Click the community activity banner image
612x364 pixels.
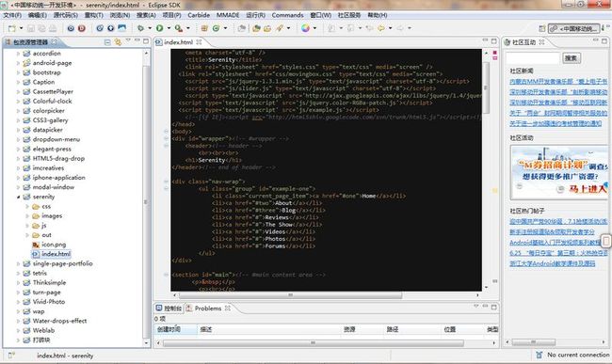[559, 172]
